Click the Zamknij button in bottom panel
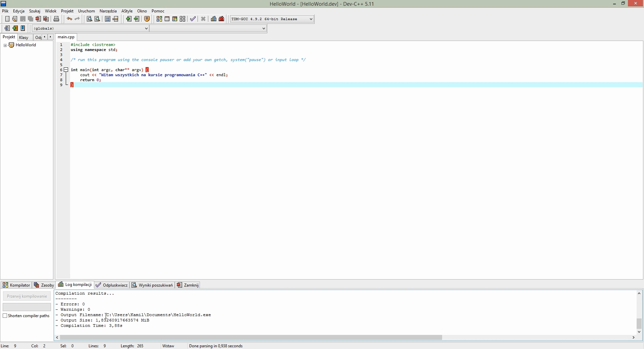 tap(188, 285)
